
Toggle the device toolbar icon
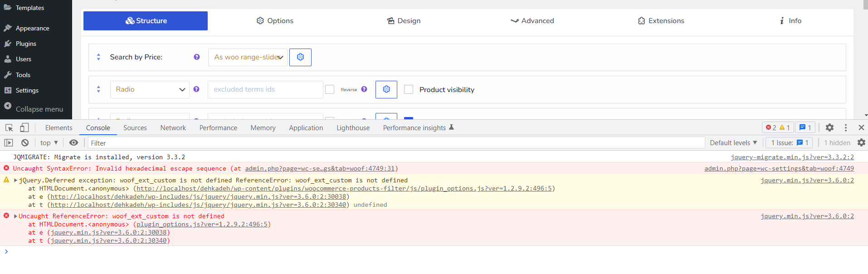24,128
